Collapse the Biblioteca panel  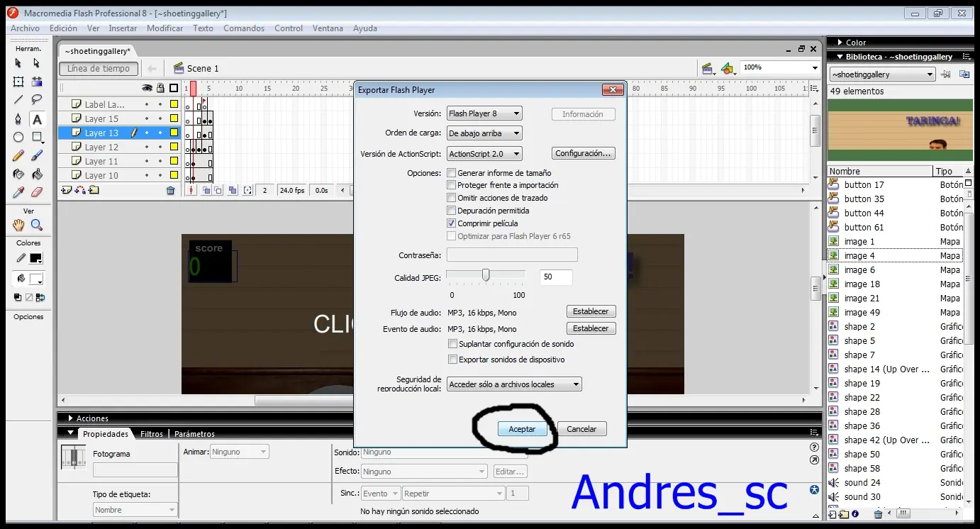pos(840,57)
